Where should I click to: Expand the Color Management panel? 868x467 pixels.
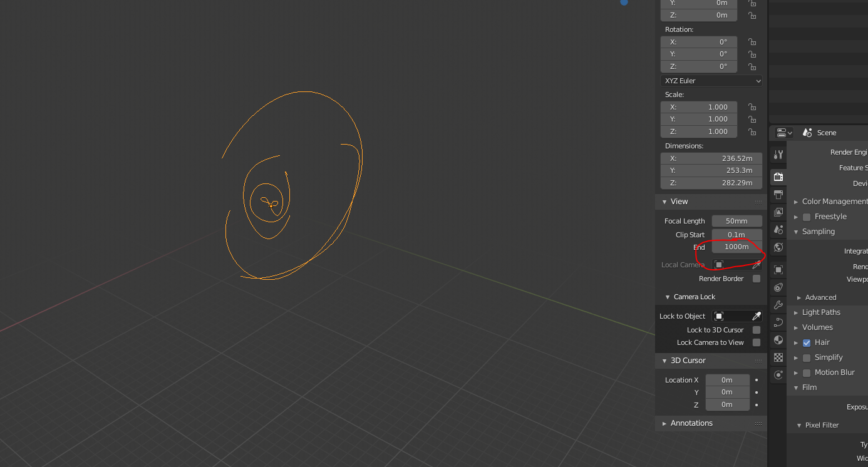(x=796, y=202)
